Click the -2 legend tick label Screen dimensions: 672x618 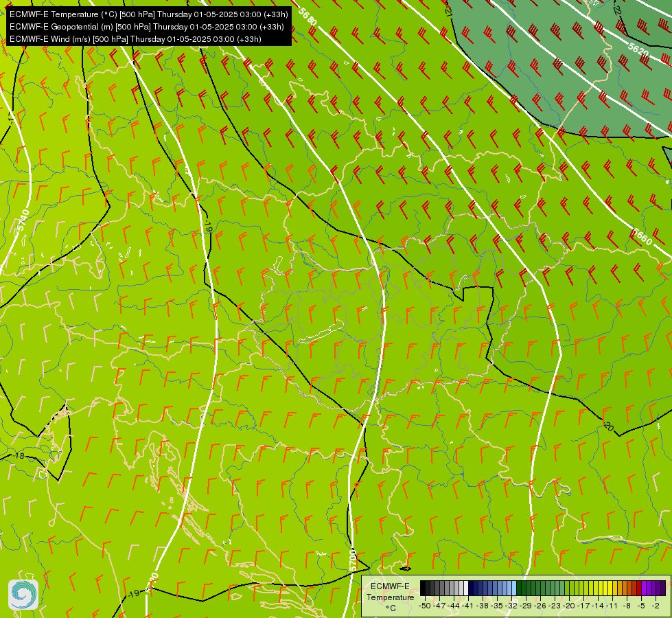tap(656, 606)
